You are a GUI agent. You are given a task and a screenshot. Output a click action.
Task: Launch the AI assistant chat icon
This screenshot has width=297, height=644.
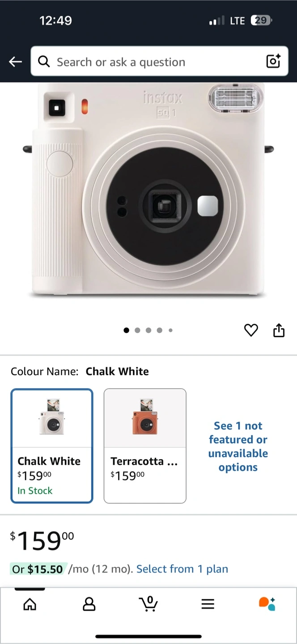(267, 604)
